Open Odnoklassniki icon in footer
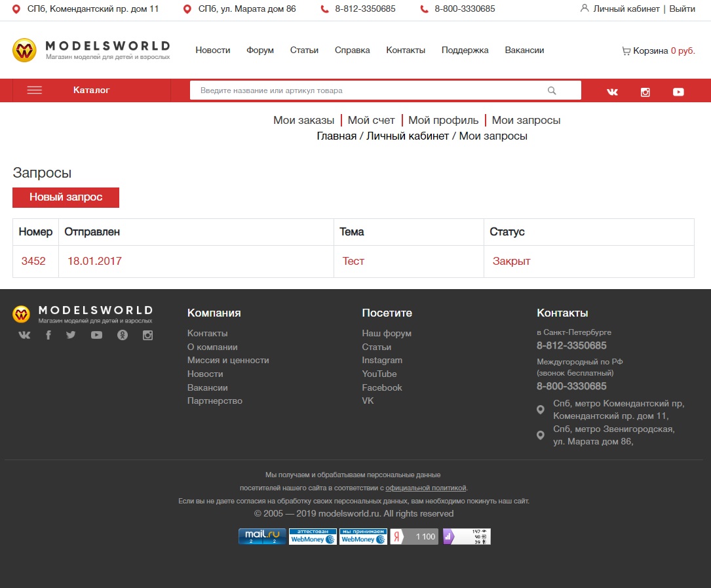Viewport: 711px width, 588px height. [122, 335]
